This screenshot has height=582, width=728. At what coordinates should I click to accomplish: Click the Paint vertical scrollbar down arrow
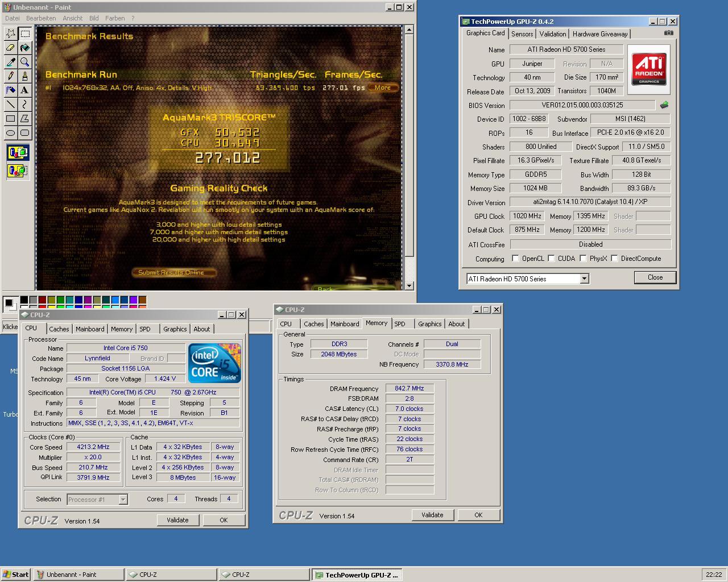[409, 285]
